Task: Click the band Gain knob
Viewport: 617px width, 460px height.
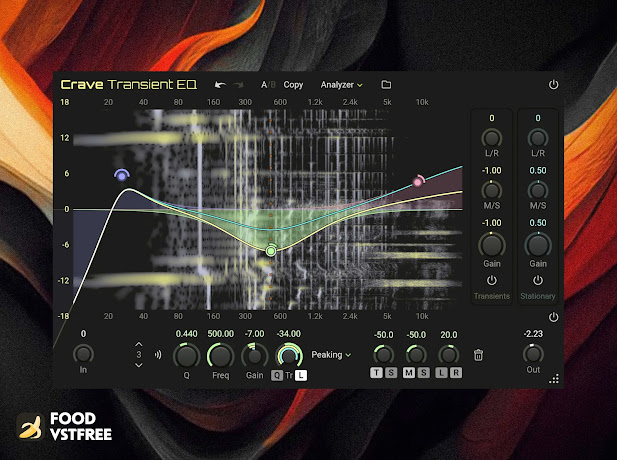Action: point(255,356)
